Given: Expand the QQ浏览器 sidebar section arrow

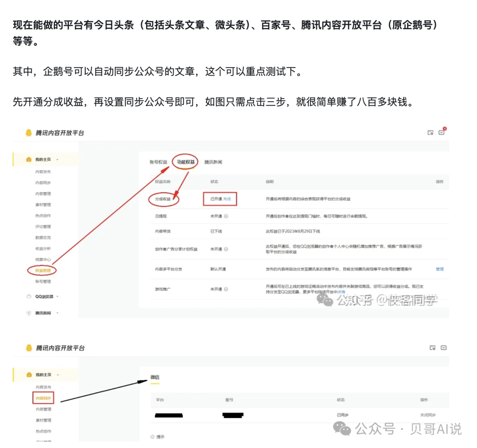Looking at the screenshot, I should click(57, 296).
